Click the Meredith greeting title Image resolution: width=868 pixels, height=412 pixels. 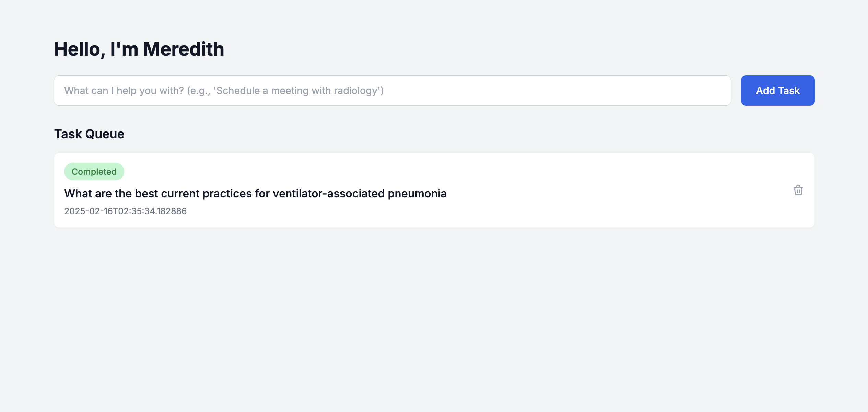(139, 49)
